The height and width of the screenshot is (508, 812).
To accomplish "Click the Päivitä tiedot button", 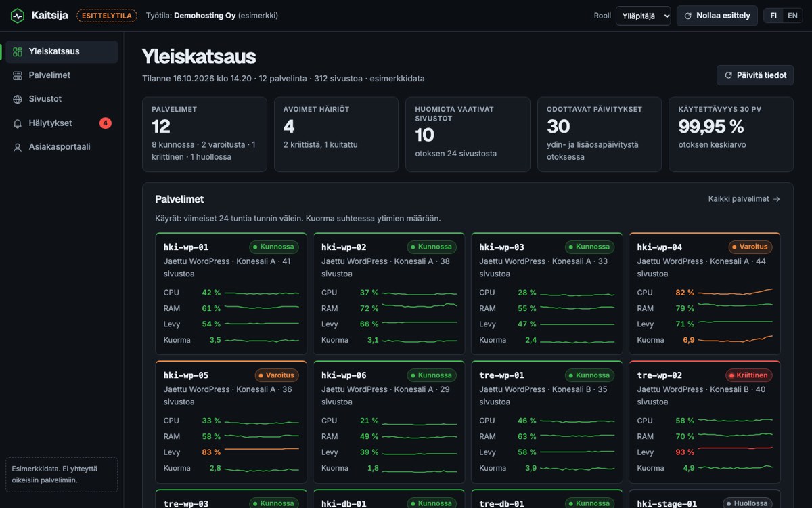I will point(755,75).
